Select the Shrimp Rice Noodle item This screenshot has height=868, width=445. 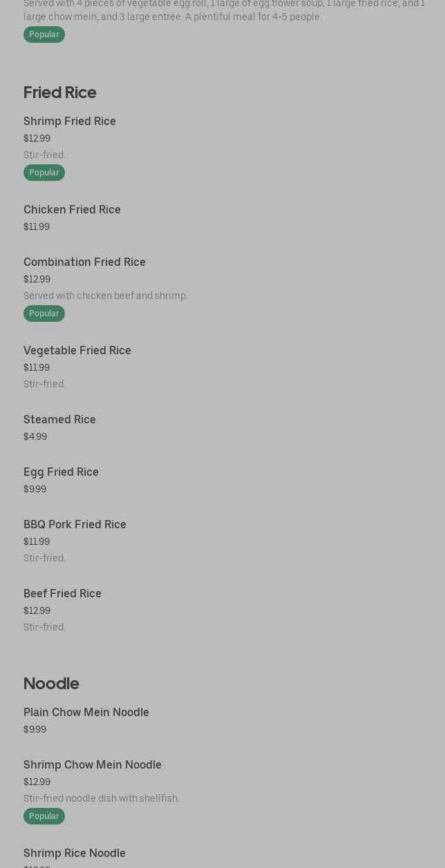click(x=75, y=853)
